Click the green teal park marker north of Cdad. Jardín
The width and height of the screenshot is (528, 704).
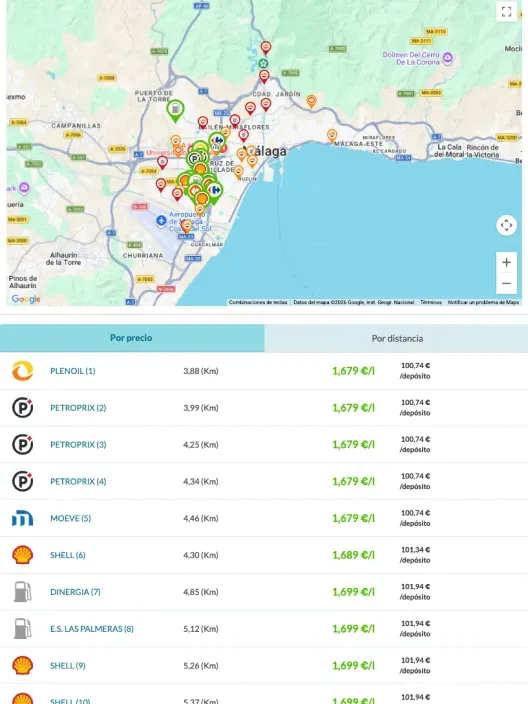pyautogui.click(x=263, y=64)
